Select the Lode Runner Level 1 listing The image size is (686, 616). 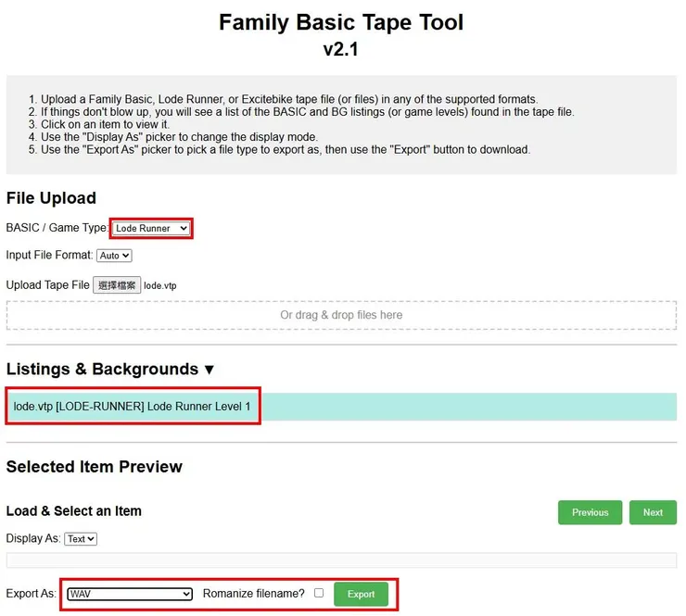[x=133, y=407]
